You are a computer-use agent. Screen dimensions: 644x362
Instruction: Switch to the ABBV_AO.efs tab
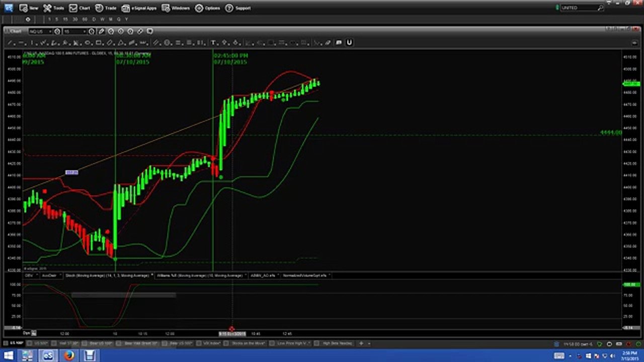[265, 276]
